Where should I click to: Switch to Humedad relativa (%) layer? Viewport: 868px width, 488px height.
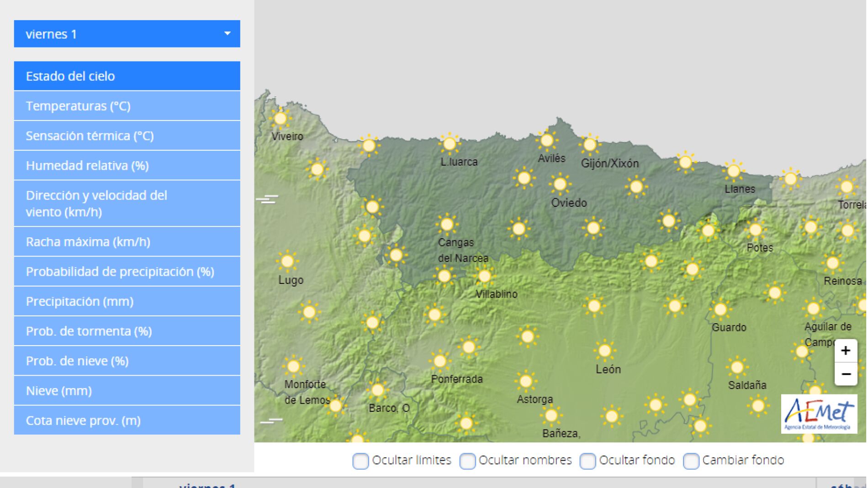click(x=127, y=165)
